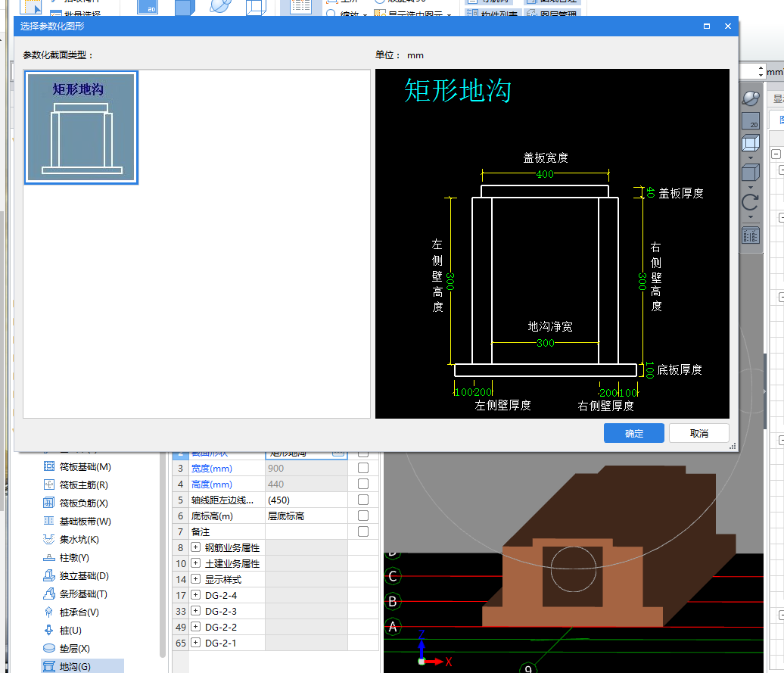Open dropdown under rotate arrow icon

(x=751, y=217)
